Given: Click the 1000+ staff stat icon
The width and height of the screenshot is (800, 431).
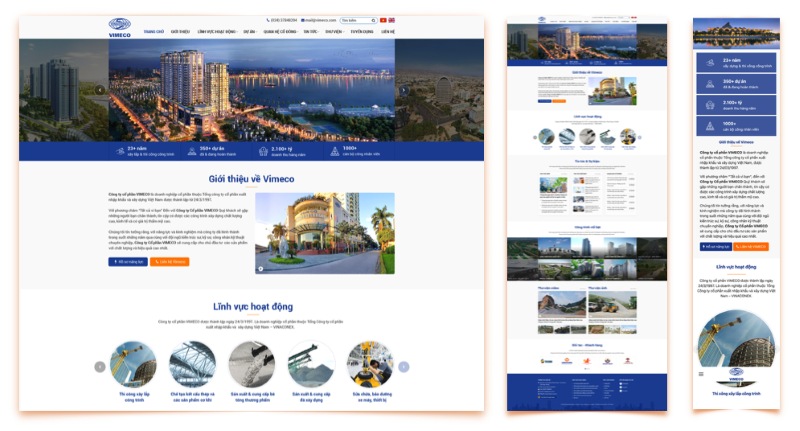Looking at the screenshot, I should pos(335,151).
